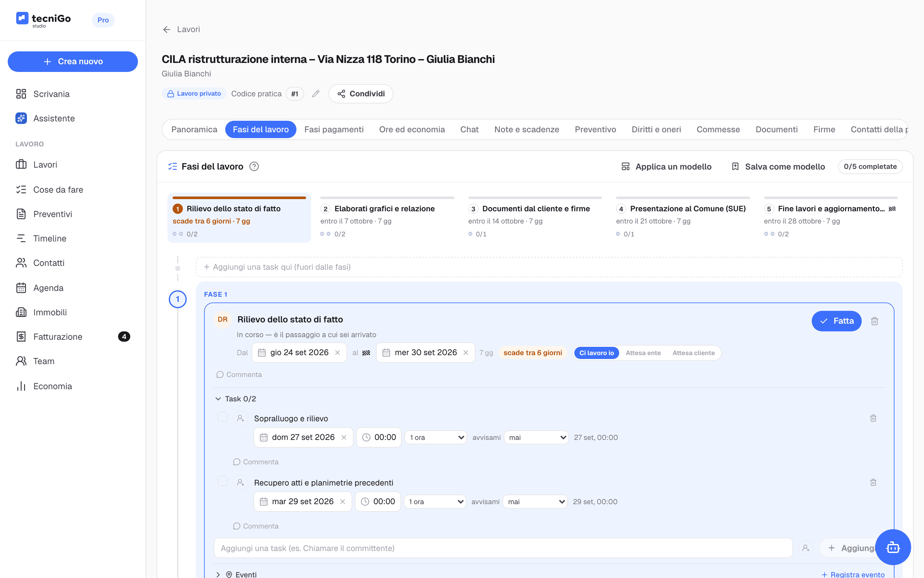
Task: Select phase 2 Elaborati grafici e relazione step
Action: click(387, 217)
